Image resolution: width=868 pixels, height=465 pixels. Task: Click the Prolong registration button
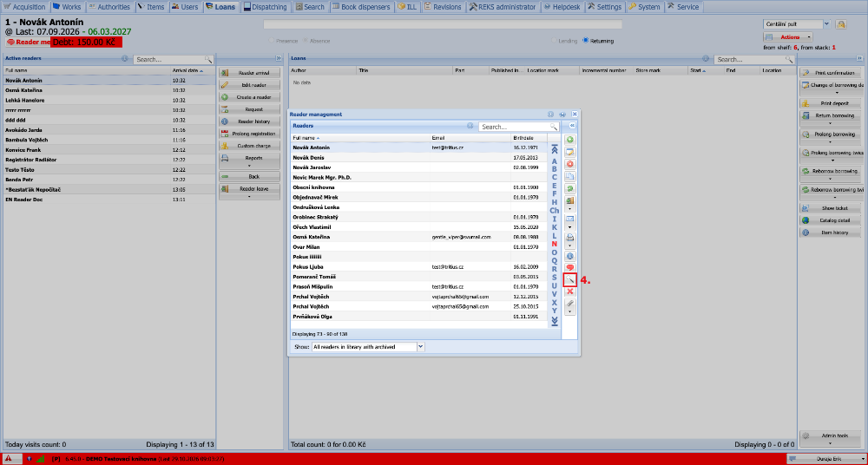(250, 134)
